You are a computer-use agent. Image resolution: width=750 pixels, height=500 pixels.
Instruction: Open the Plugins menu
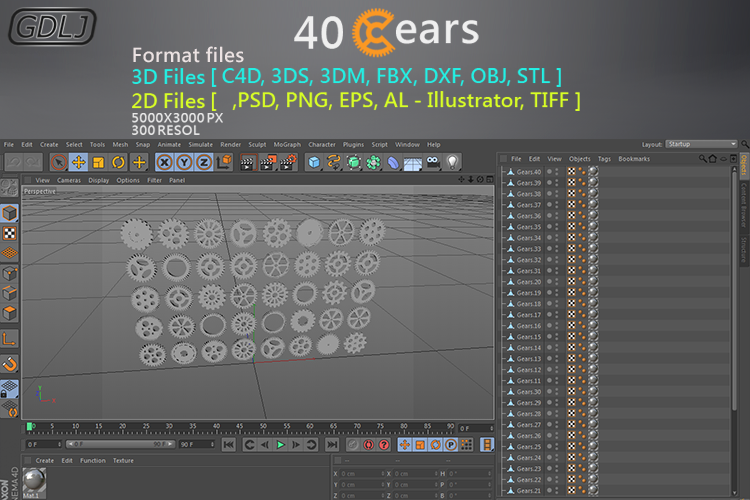point(353,144)
